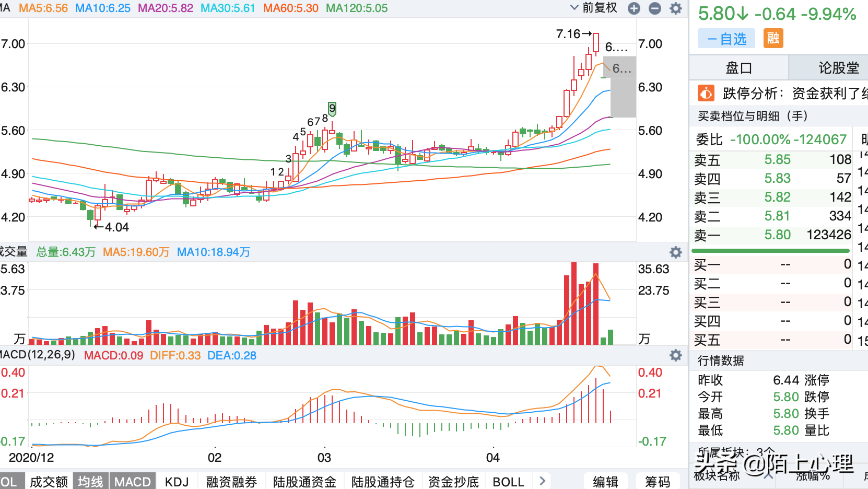
Task: Click 昨收 6.44 value
Action: tap(786, 380)
